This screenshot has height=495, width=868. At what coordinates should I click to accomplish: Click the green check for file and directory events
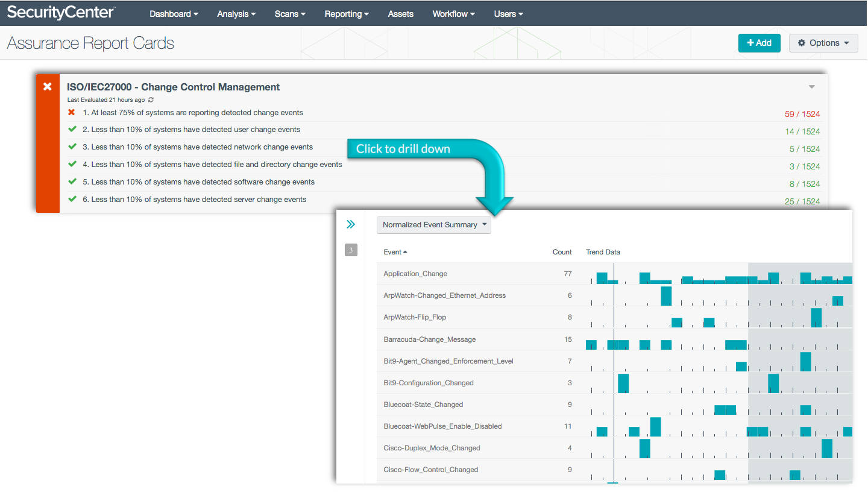pos(72,164)
